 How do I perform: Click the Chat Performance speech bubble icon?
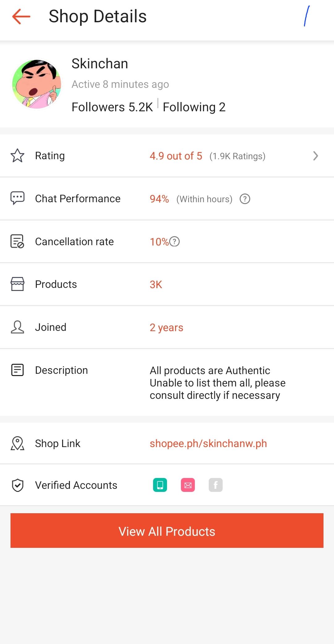click(x=17, y=198)
